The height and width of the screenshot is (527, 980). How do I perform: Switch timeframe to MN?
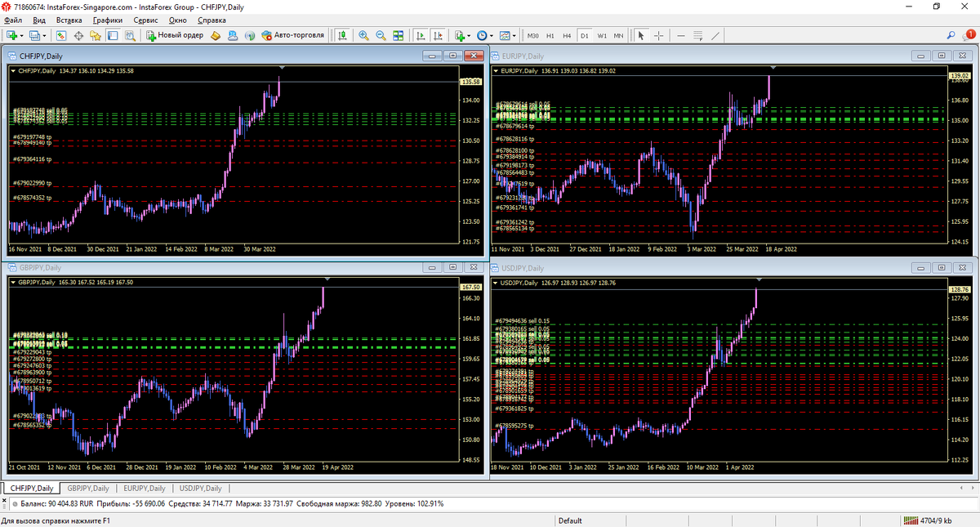pos(619,35)
